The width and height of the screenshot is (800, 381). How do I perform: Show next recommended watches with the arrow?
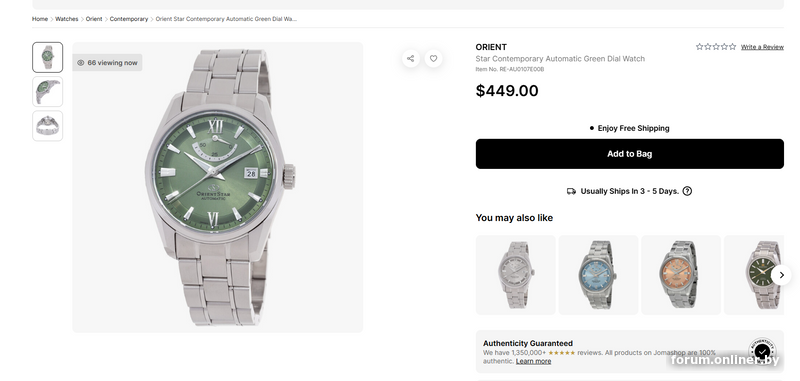point(781,275)
